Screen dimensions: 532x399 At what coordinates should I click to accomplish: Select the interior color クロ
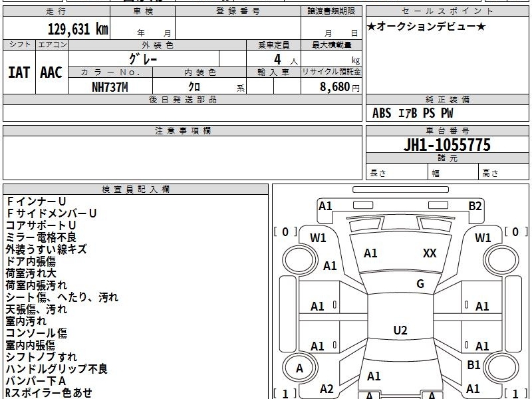[194, 86]
